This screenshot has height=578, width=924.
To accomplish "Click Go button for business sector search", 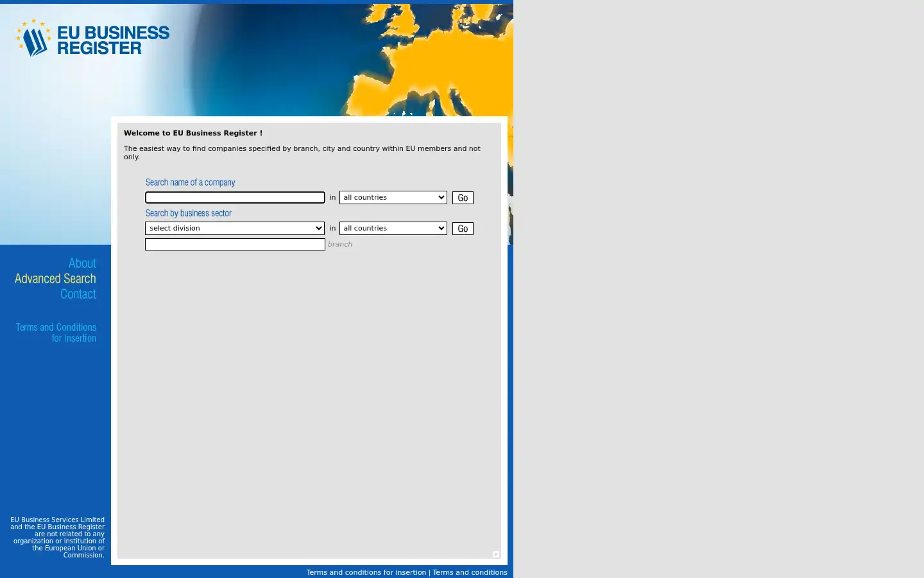I will tap(463, 229).
